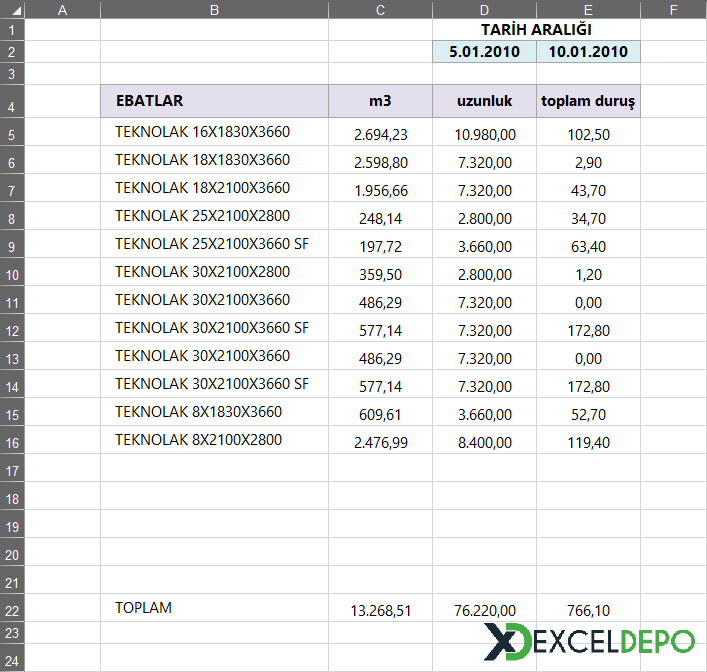707x672 pixels.
Task: Click the m3 value 197,72
Action: coord(380,246)
